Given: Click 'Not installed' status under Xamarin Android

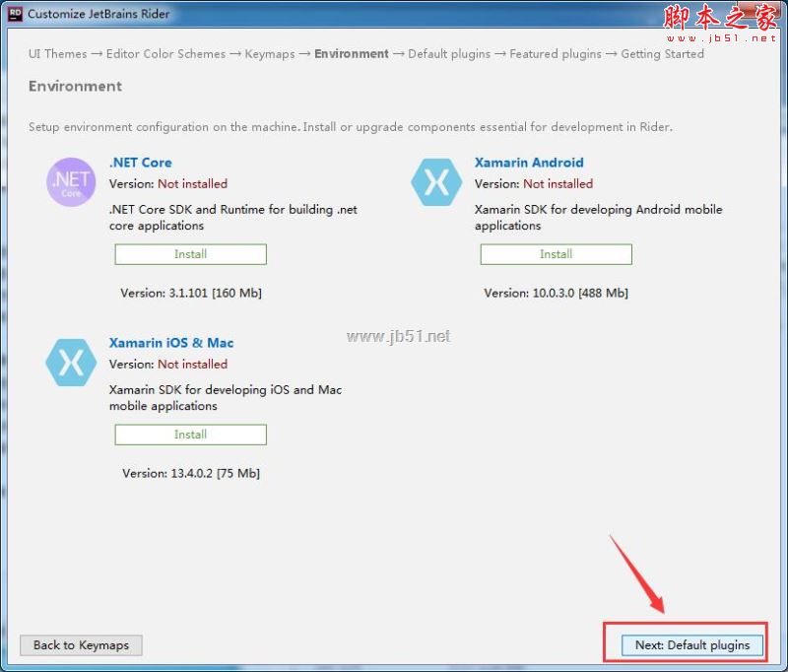Looking at the screenshot, I should pos(558,184).
